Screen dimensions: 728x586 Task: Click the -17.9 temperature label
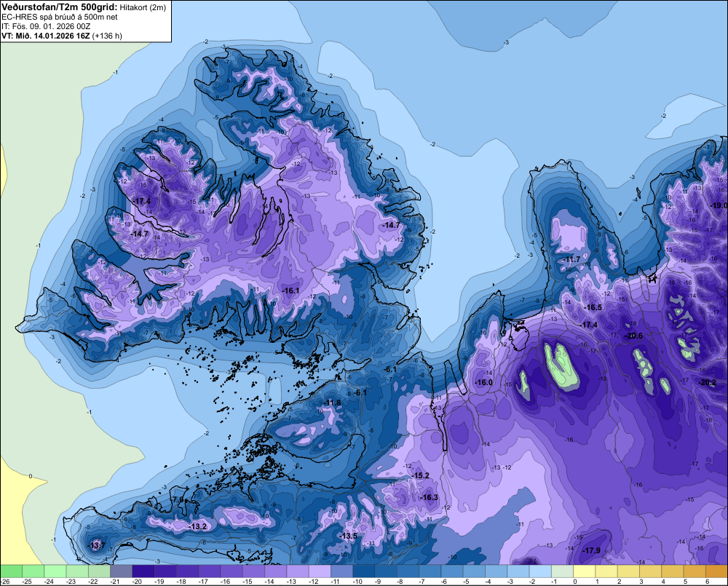[591, 550]
